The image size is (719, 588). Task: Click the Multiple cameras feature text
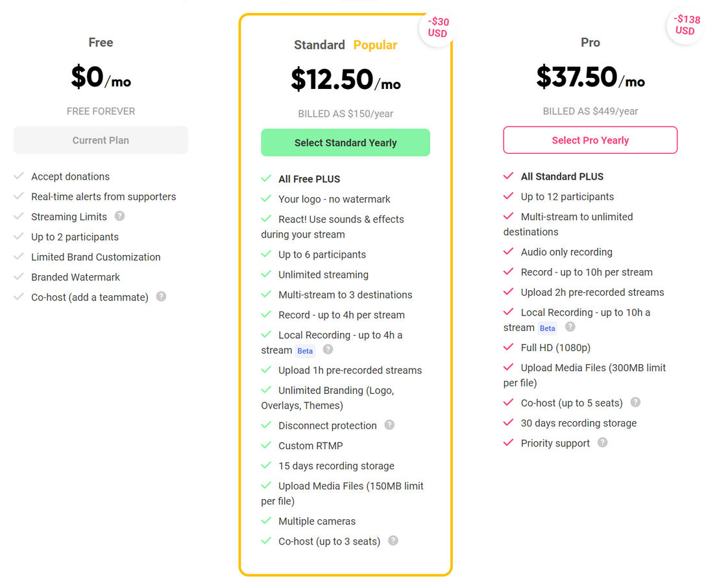point(317,521)
